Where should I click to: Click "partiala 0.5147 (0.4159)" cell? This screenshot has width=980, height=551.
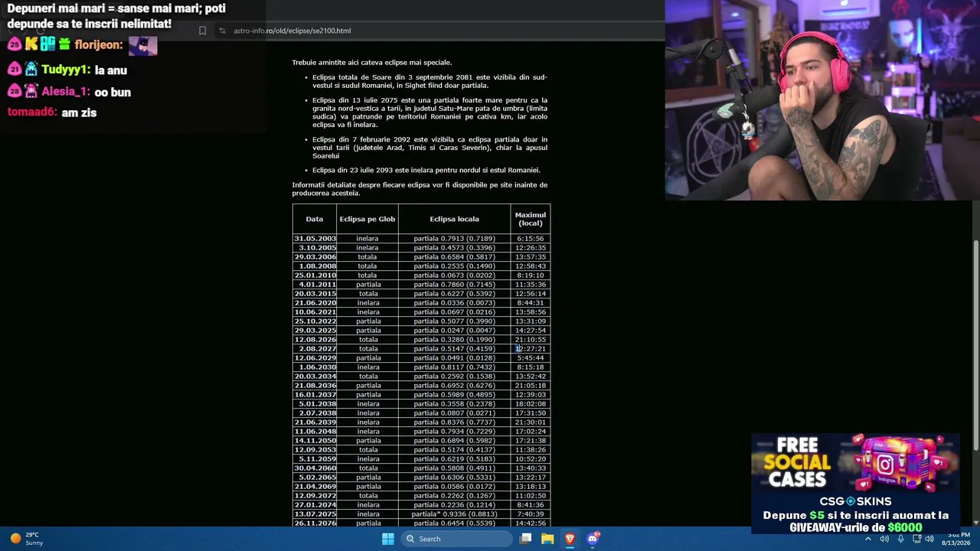click(454, 349)
